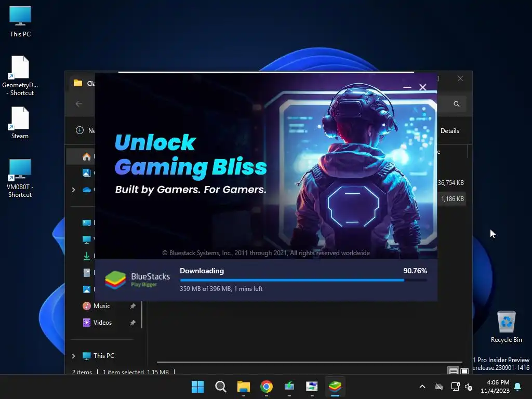Open the clock showing 4:06 PM
This screenshot has height=399, width=532.
(x=495, y=387)
